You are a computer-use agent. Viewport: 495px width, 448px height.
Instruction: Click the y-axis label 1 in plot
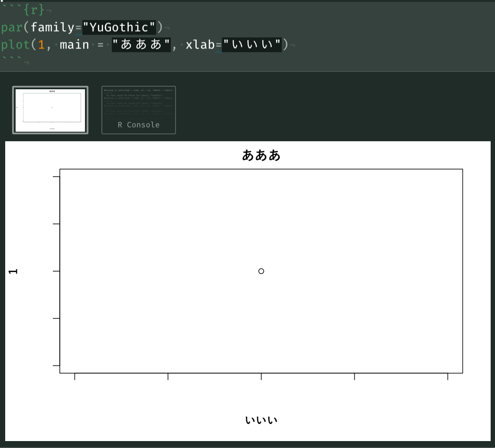tap(13, 271)
